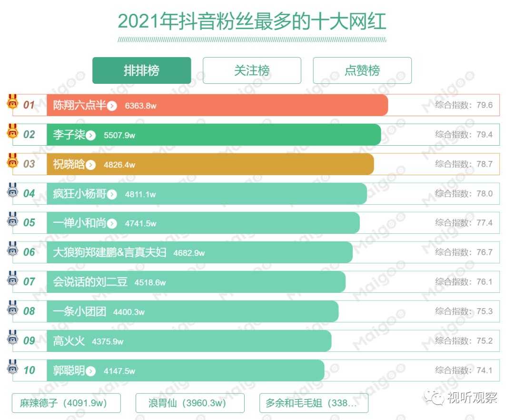Click the 李子柒 name link

69,135
